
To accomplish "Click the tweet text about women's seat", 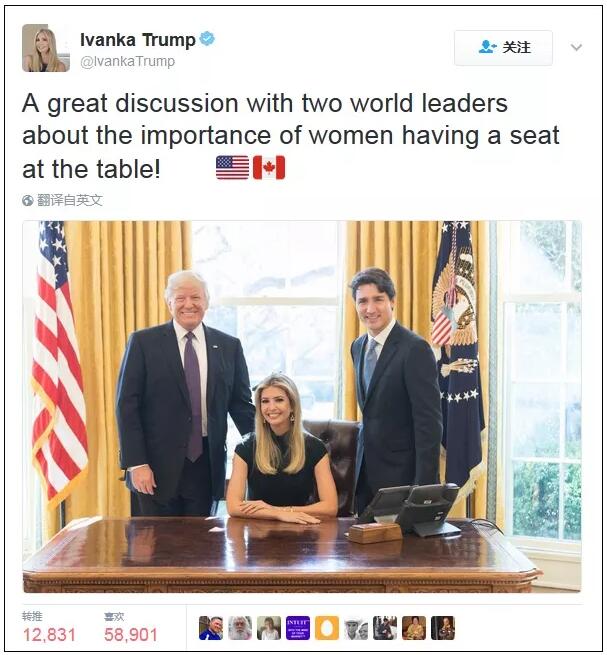I will tap(291, 136).
